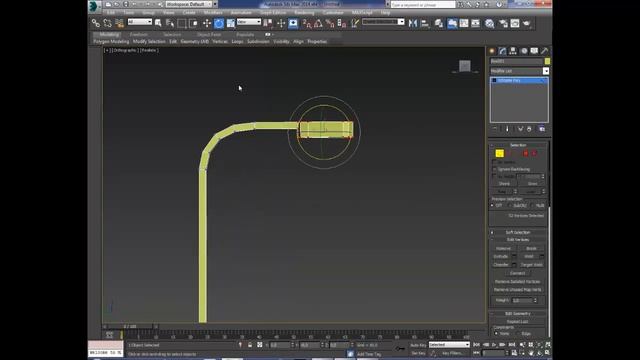
Task: Toggle Window/Crossing selection icon
Action: tap(193, 23)
